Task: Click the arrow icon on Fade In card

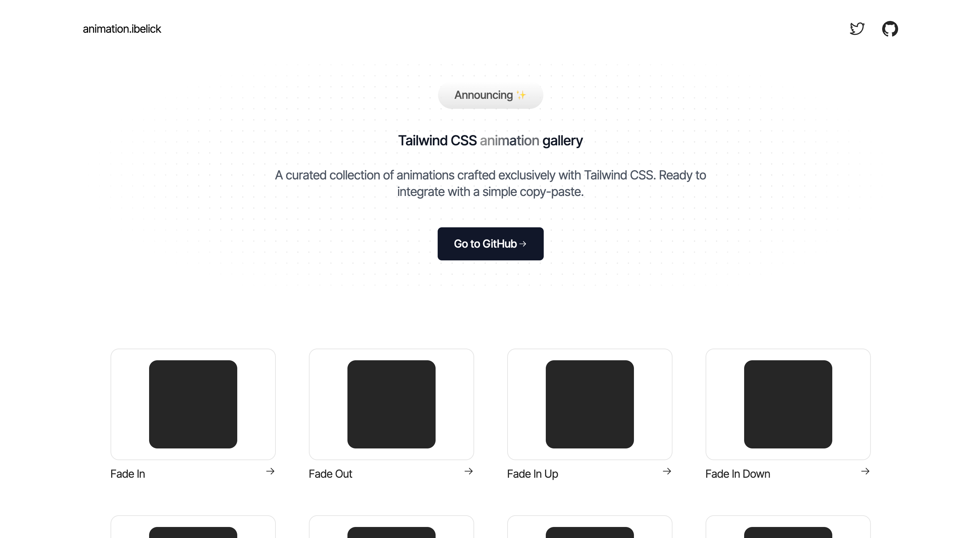Action: pos(271,472)
